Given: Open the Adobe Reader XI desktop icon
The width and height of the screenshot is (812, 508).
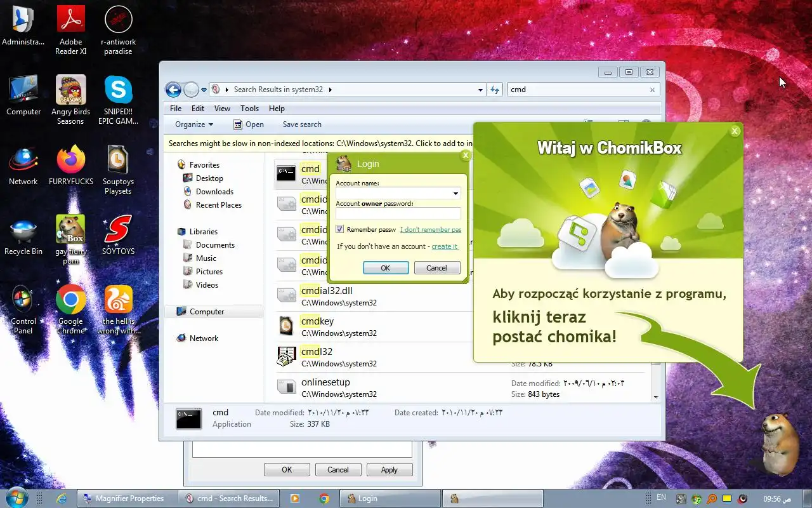Looking at the screenshot, I should (x=71, y=30).
